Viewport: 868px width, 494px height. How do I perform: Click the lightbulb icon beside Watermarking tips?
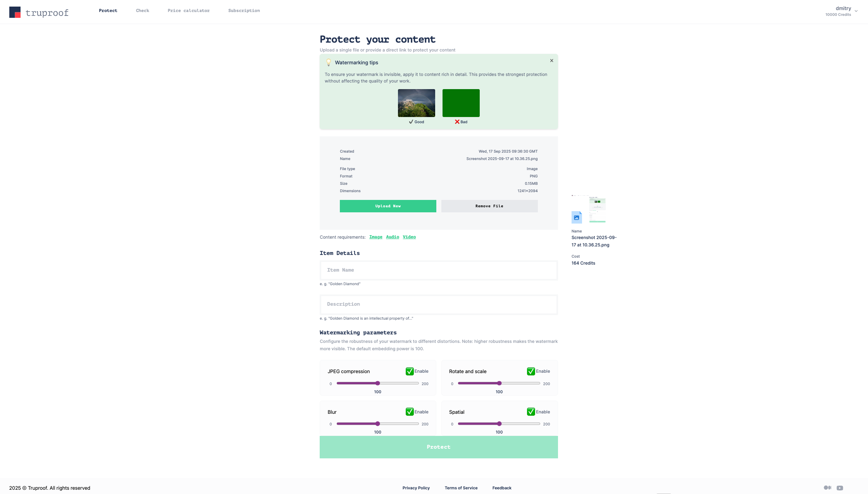(x=329, y=62)
